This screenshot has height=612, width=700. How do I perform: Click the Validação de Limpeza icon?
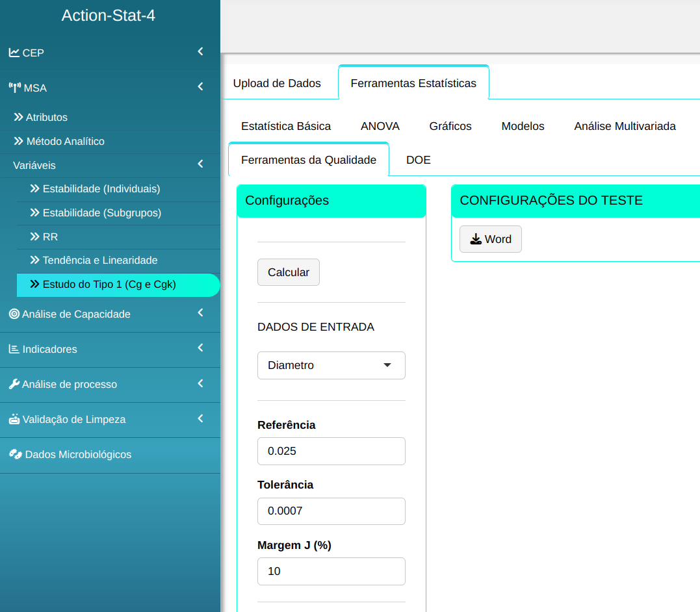tap(14, 419)
